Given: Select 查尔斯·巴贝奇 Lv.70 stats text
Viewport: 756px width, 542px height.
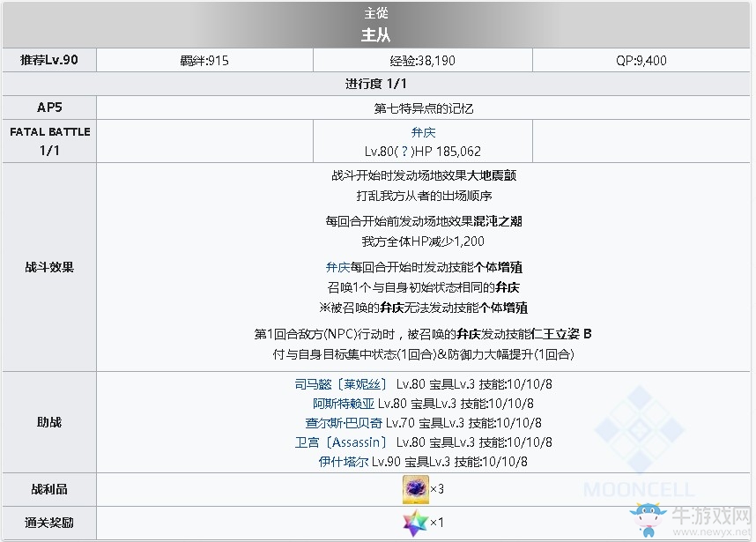Looking at the screenshot, I should coord(463,423).
